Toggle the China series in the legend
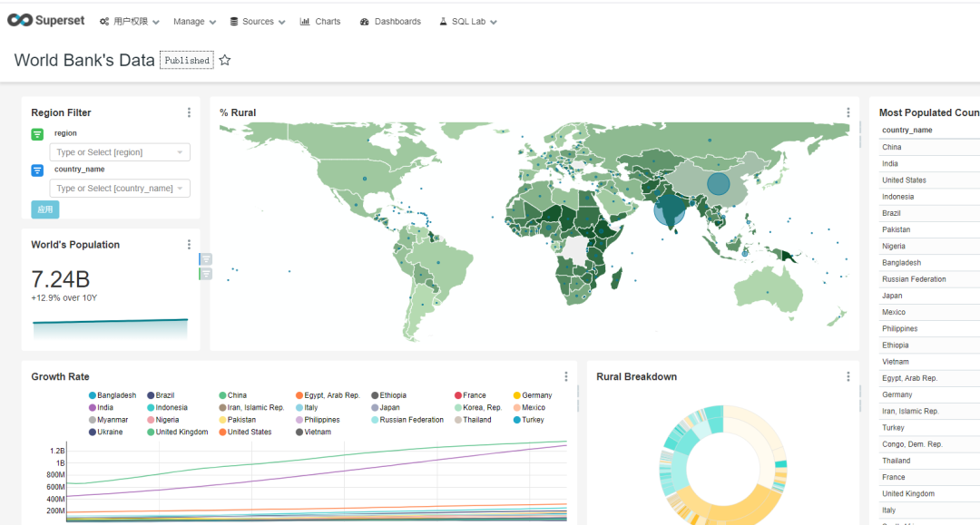This screenshot has height=525, width=980. click(233, 395)
